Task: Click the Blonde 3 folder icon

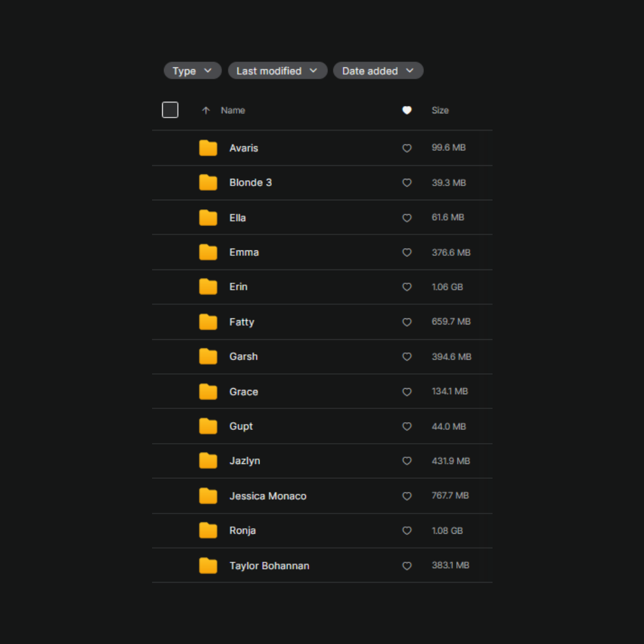Action: coord(208,182)
